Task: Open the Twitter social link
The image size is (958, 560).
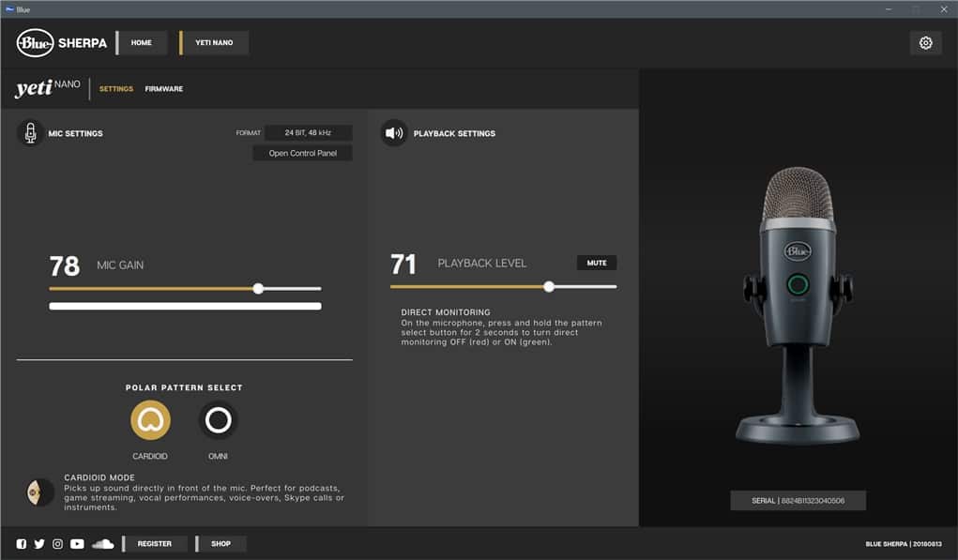Action: point(39,543)
